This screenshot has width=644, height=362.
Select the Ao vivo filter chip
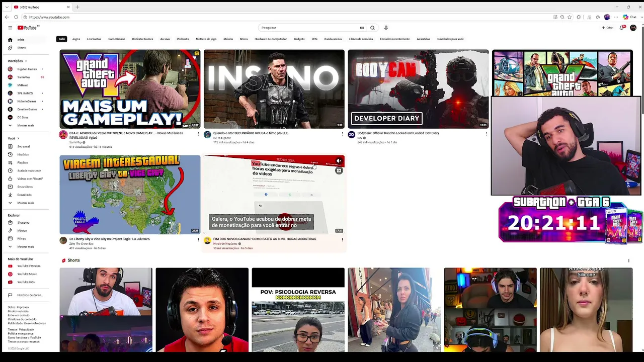tap(165, 39)
